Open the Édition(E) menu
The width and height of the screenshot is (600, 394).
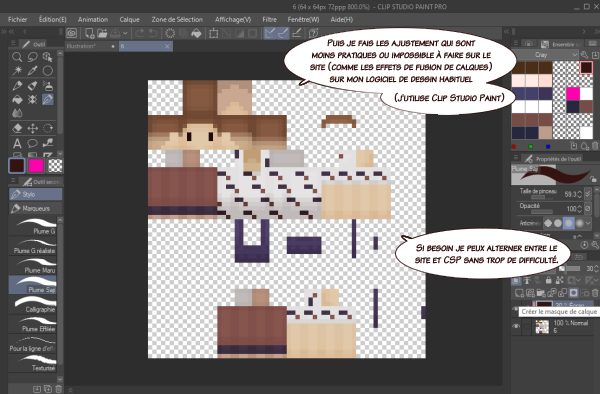coord(52,20)
